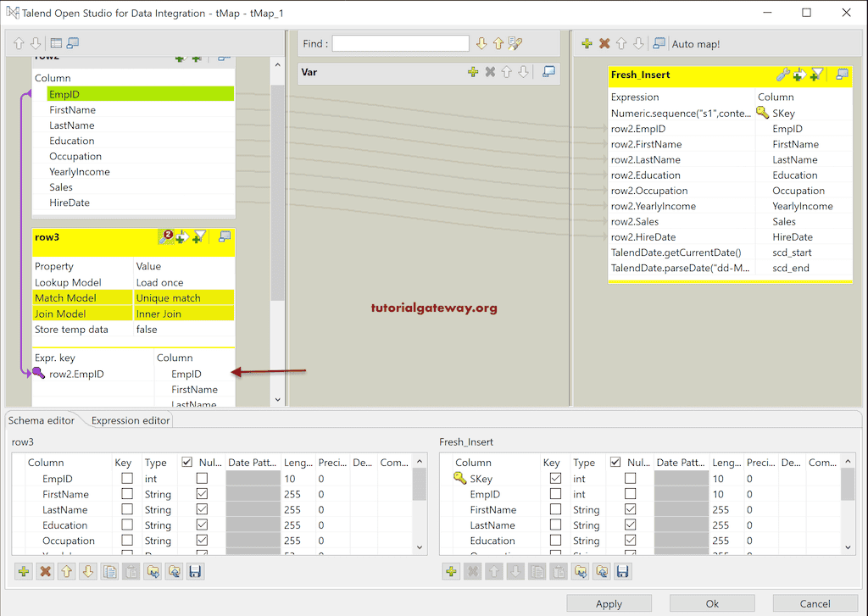868x616 pixels.
Task: Select the Schema editor tab
Action: coord(41,419)
